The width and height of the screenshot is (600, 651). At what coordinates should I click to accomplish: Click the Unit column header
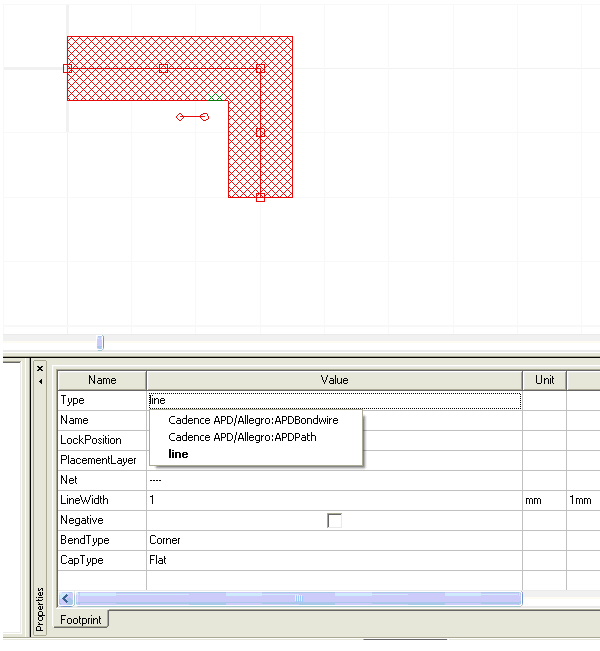pyautogui.click(x=544, y=380)
